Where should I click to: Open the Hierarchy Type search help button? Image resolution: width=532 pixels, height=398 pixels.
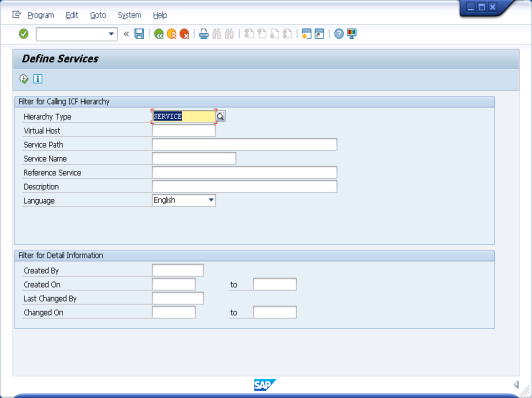point(221,116)
